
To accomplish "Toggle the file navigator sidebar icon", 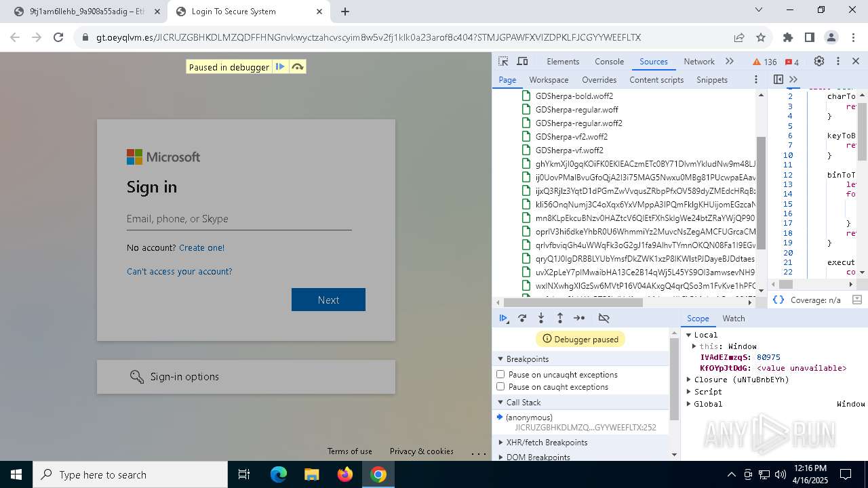I will [778, 79].
